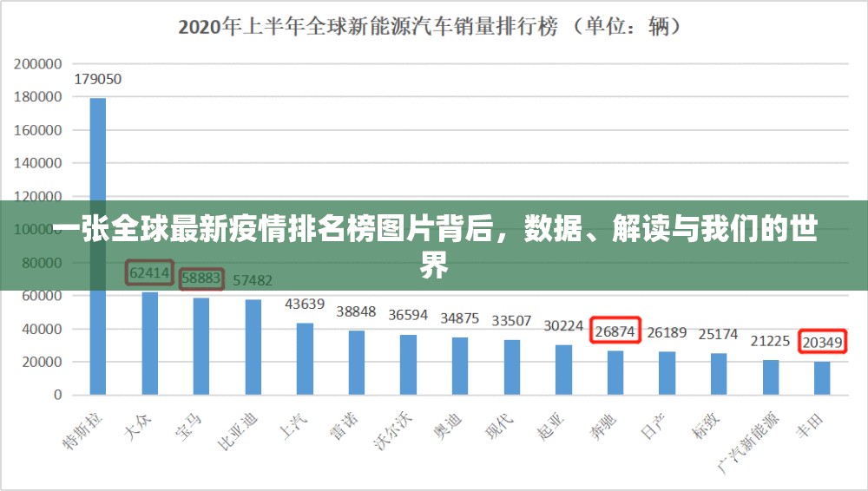Screen dimensions: 868x491
Task: Click the data label 33507
Action: point(511,321)
